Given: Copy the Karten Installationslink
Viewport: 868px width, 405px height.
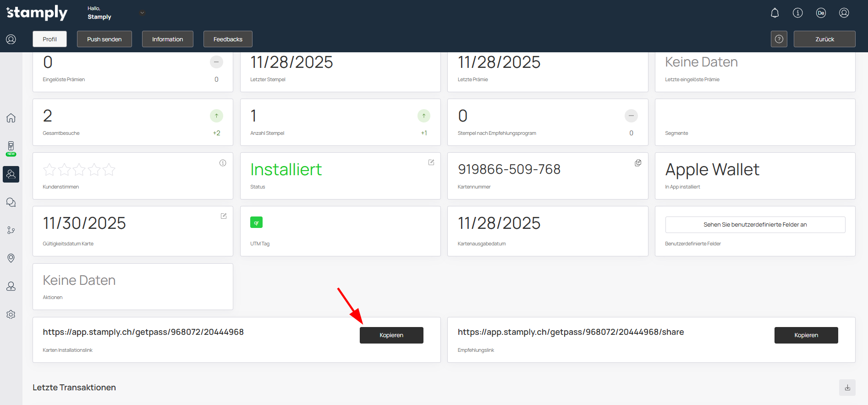Looking at the screenshot, I should (391, 335).
